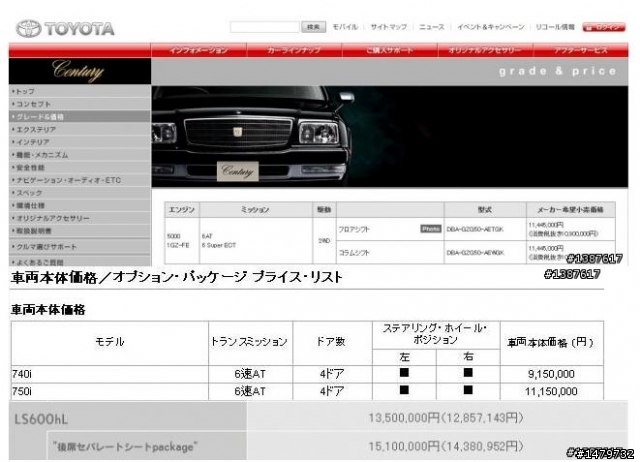Viewport: 640px width, 462px height.
Task: Open クルマ選びサポート in the sidebar
Action: coord(80,247)
